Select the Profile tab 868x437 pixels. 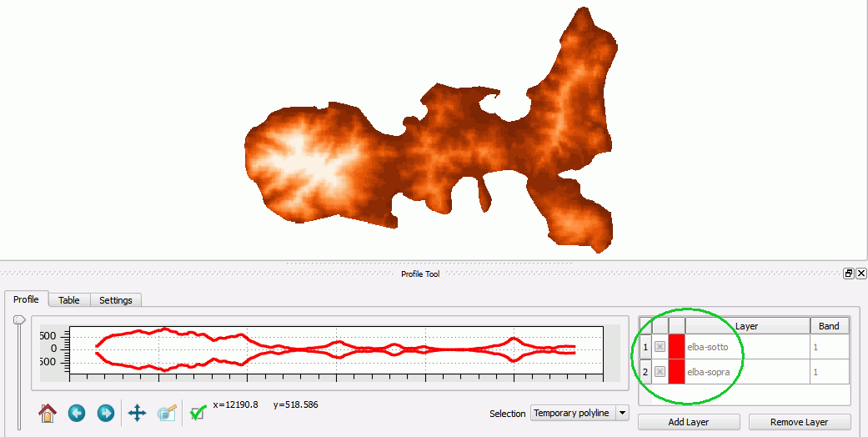point(26,299)
